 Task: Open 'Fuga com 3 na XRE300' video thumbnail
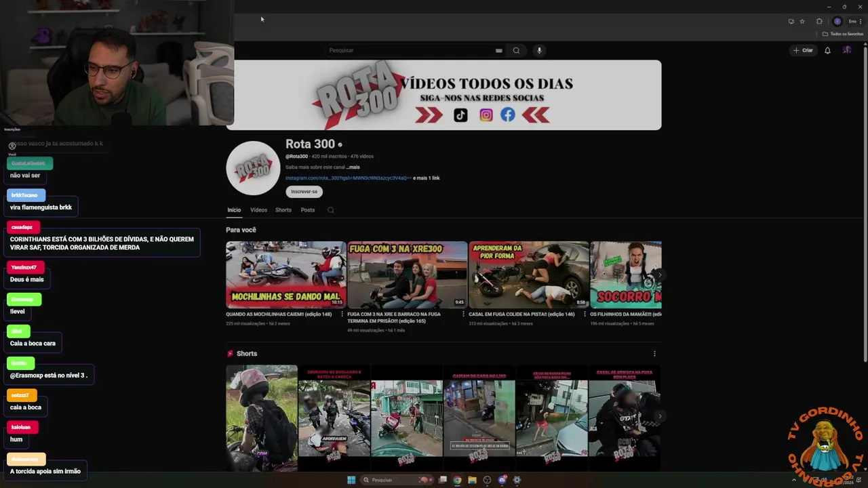click(408, 274)
